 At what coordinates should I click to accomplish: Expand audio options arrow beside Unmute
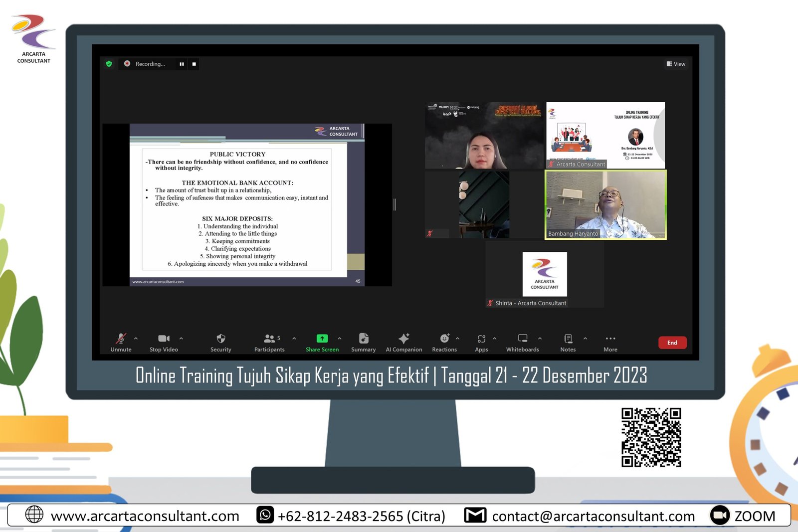136,339
